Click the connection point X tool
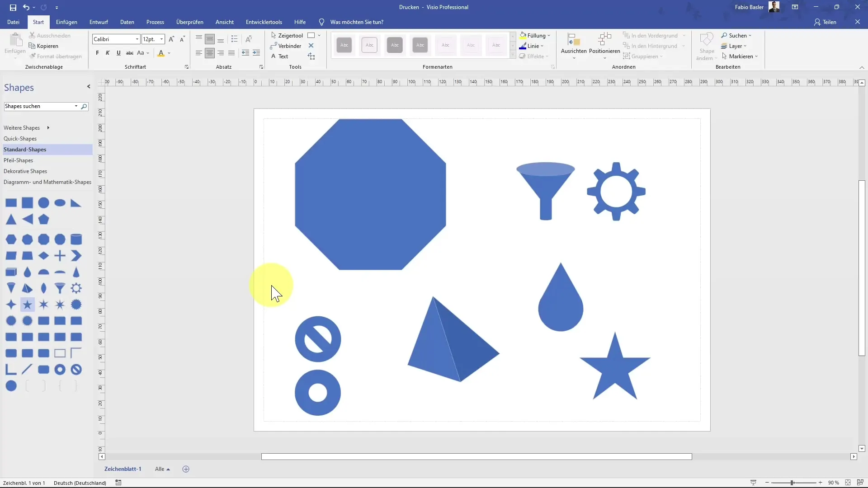 [311, 46]
